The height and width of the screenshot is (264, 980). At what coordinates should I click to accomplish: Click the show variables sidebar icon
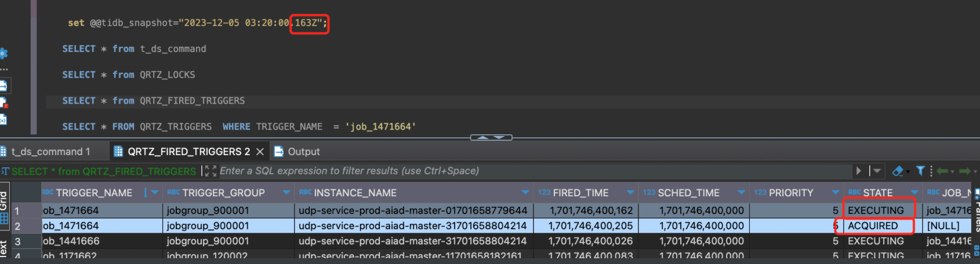tap(3, 120)
